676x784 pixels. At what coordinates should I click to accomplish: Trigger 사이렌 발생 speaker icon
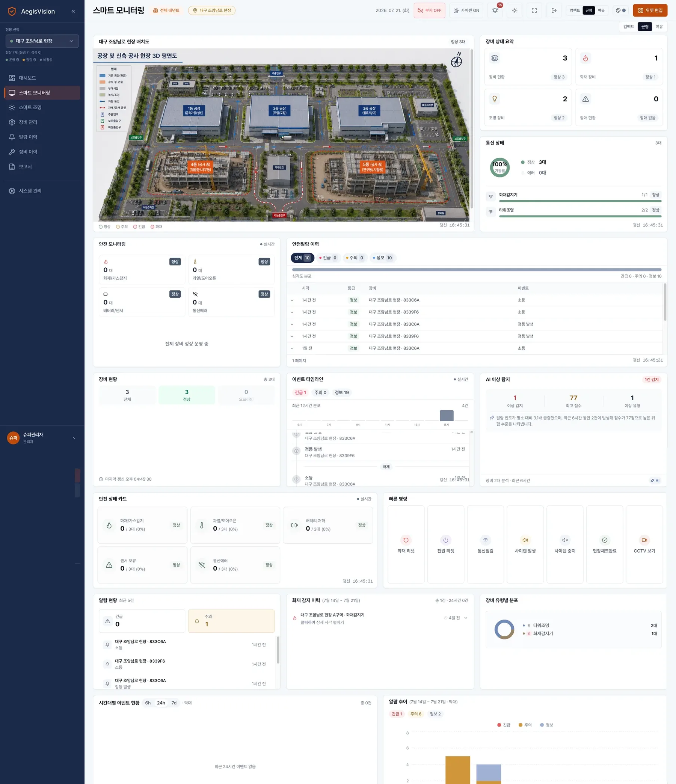point(525,540)
